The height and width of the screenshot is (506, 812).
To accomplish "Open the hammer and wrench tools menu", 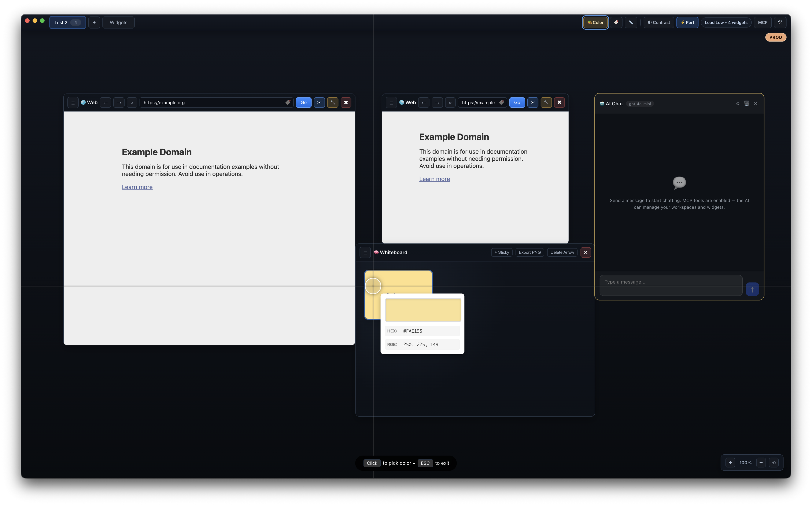I will pyautogui.click(x=780, y=22).
